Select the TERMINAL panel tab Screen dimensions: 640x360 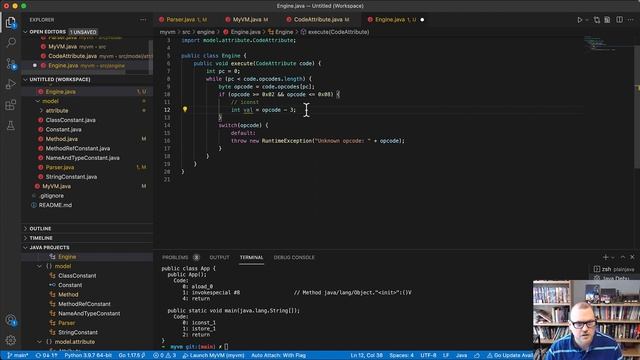click(x=251, y=258)
